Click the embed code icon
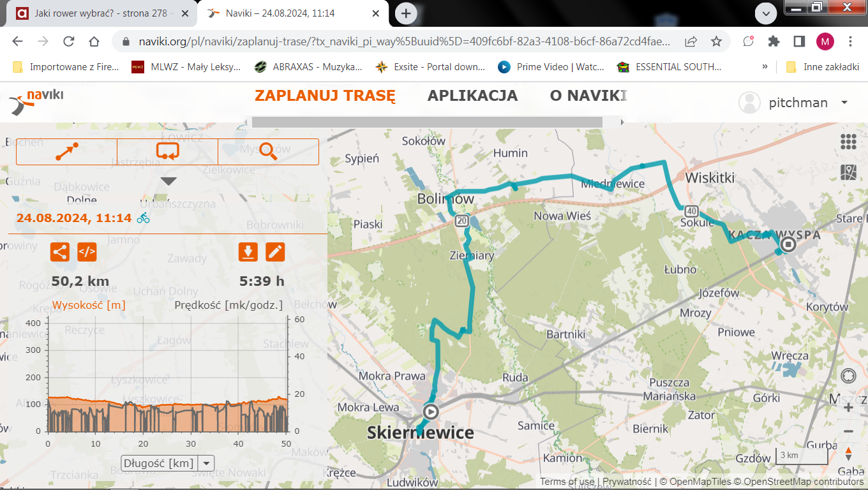868x490 pixels. 87,252
